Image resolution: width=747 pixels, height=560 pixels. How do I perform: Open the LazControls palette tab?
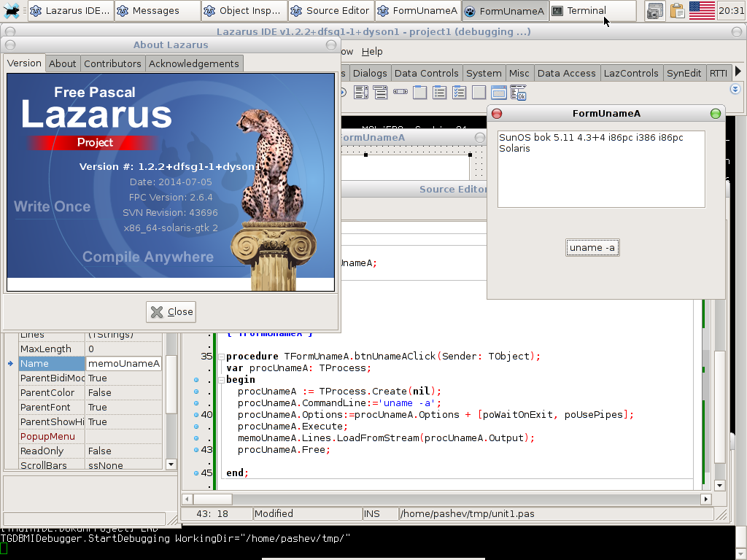[631, 74]
